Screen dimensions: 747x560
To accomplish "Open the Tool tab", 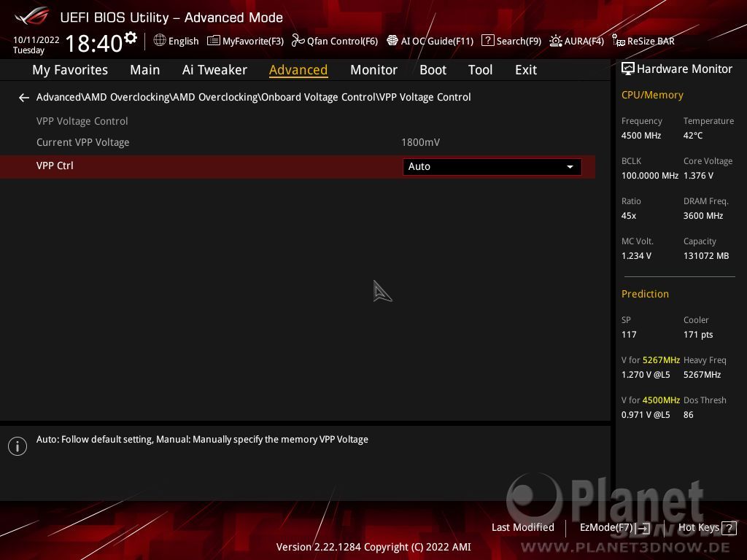I will point(480,70).
